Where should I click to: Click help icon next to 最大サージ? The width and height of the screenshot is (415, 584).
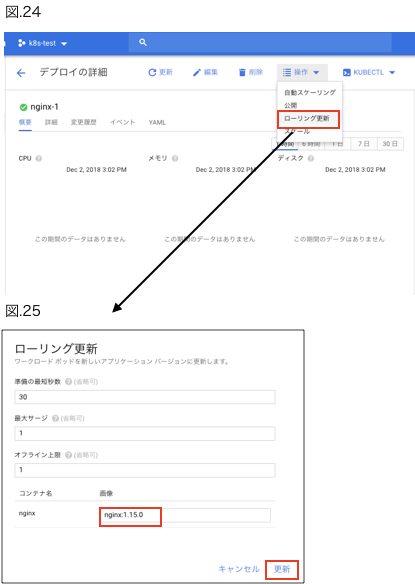pos(55,418)
